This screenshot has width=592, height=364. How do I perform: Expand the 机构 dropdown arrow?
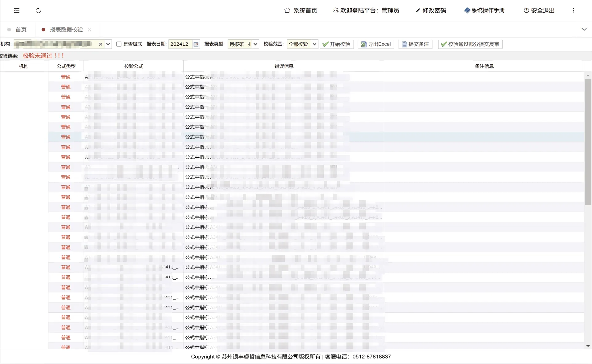coord(108,44)
